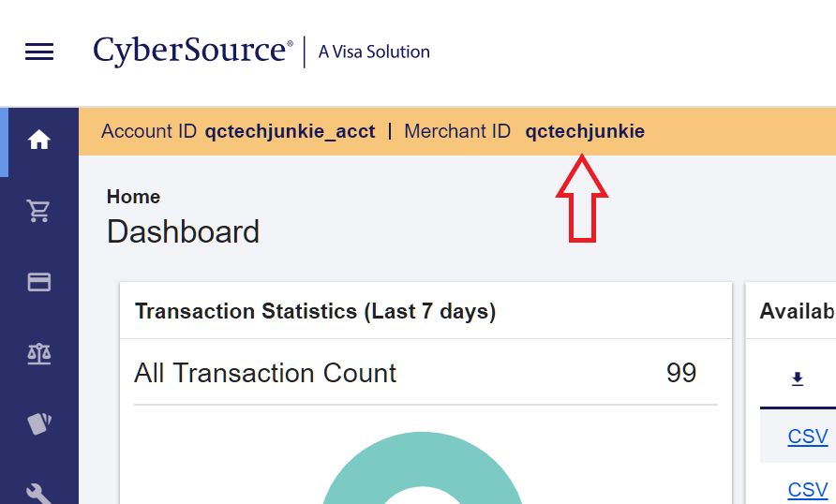Open the wrench tools sidebar icon
The width and height of the screenshot is (836, 504).
pos(39,492)
